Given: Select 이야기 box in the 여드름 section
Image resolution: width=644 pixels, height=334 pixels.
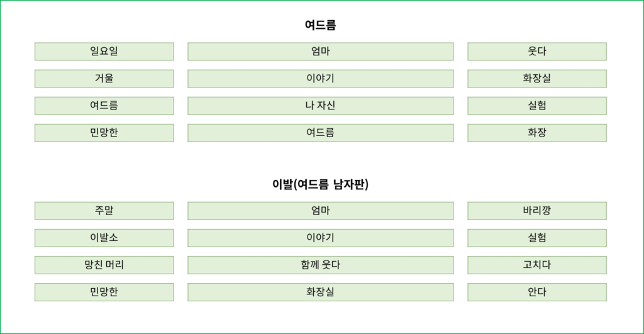Looking at the screenshot, I should click(x=320, y=79).
